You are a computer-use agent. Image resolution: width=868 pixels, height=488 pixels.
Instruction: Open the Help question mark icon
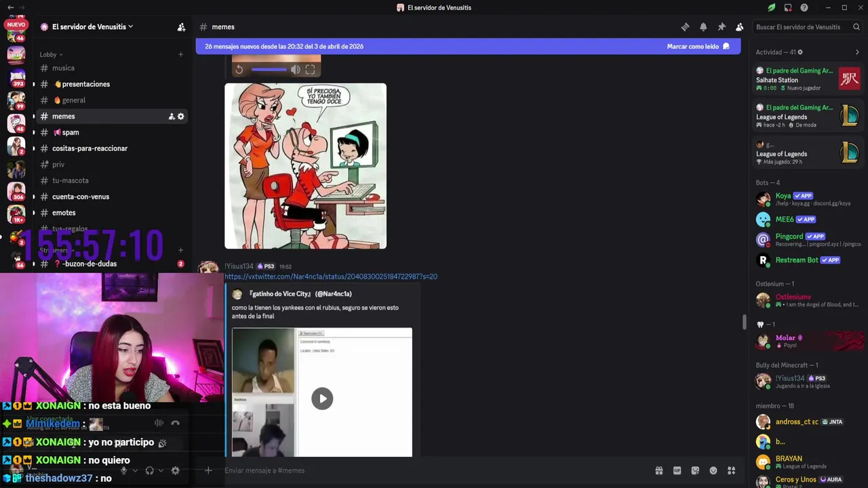pos(804,7)
